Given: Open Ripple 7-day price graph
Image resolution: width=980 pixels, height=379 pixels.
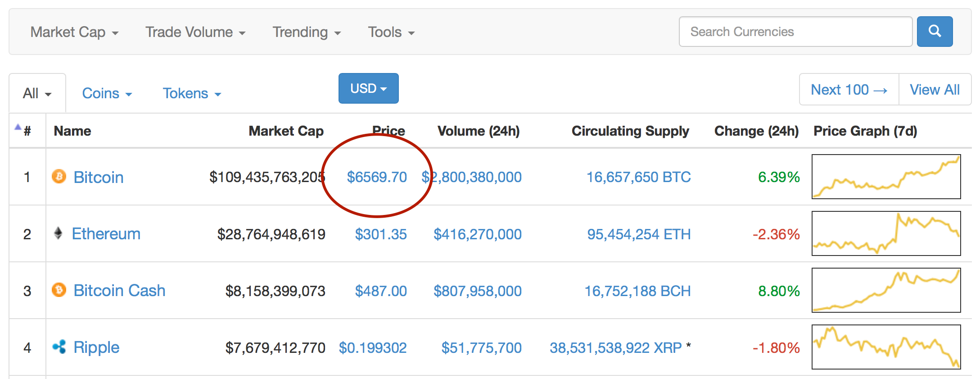Looking at the screenshot, I should point(886,347).
